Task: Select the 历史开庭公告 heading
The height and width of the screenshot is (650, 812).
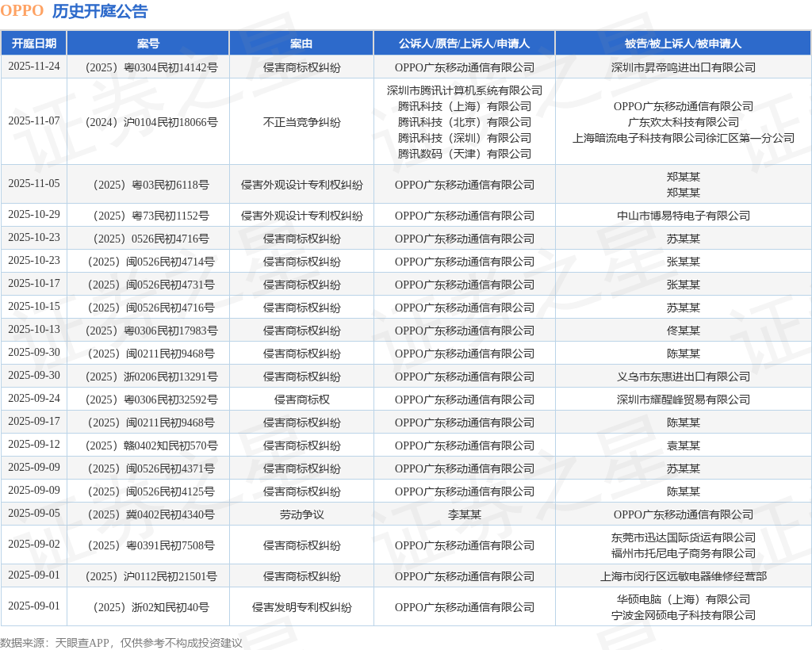Action: click(x=100, y=11)
